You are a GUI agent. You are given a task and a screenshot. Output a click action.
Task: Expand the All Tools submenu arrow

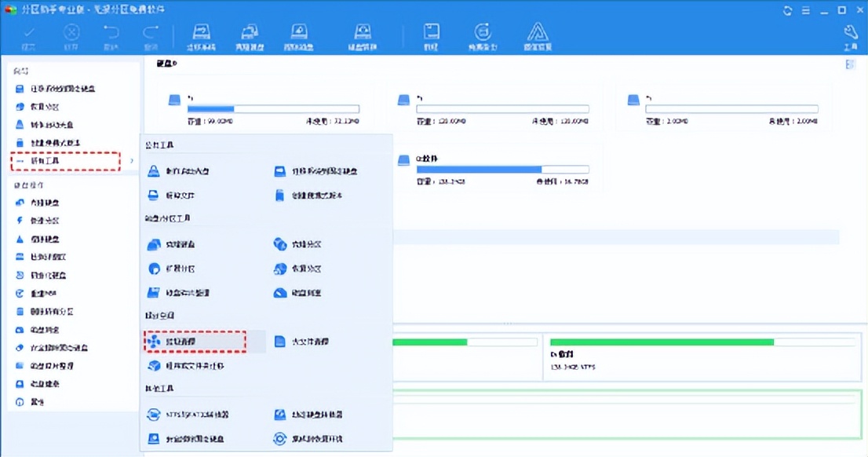coord(131,163)
